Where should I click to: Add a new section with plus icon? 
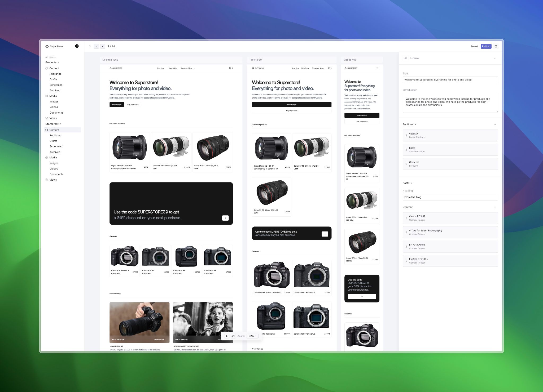point(495,124)
